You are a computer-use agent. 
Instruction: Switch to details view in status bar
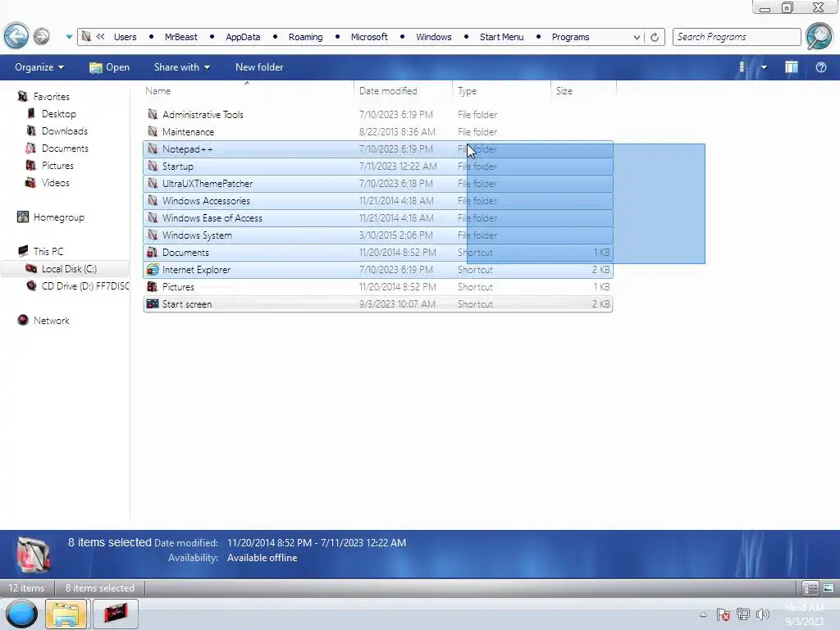pyautogui.click(x=810, y=588)
